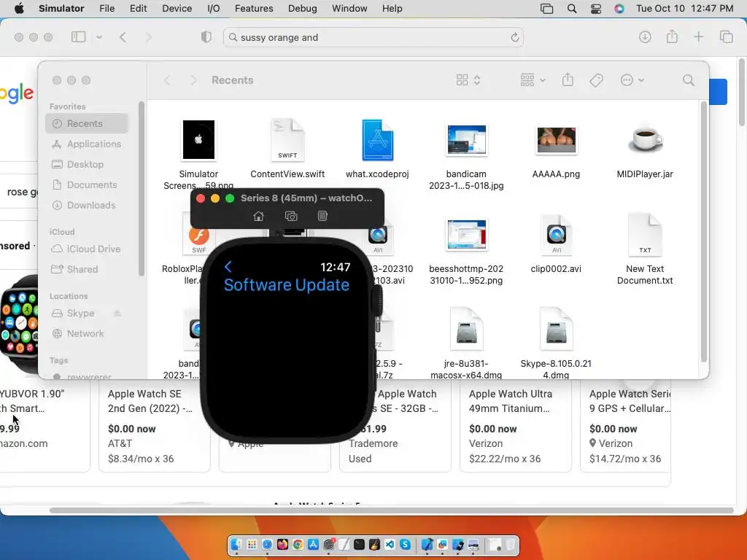Image resolution: width=747 pixels, height=560 pixels.
Task: Open Shared in Finder sidebar
Action: pos(88,269)
